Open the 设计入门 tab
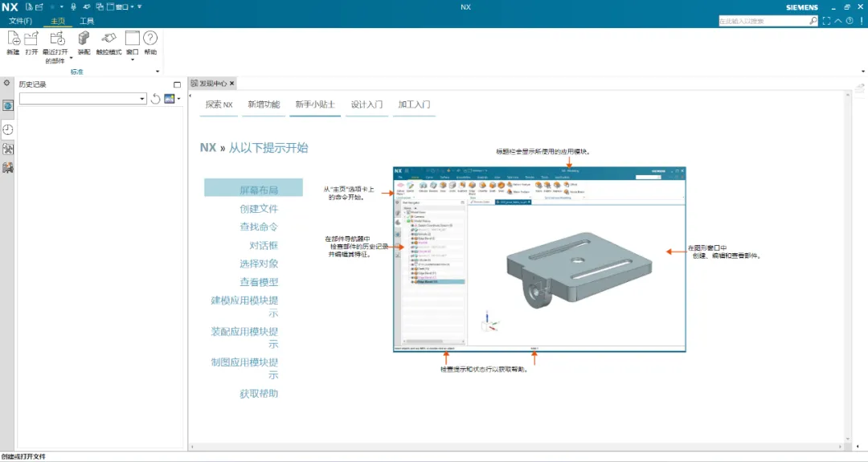 tap(366, 104)
